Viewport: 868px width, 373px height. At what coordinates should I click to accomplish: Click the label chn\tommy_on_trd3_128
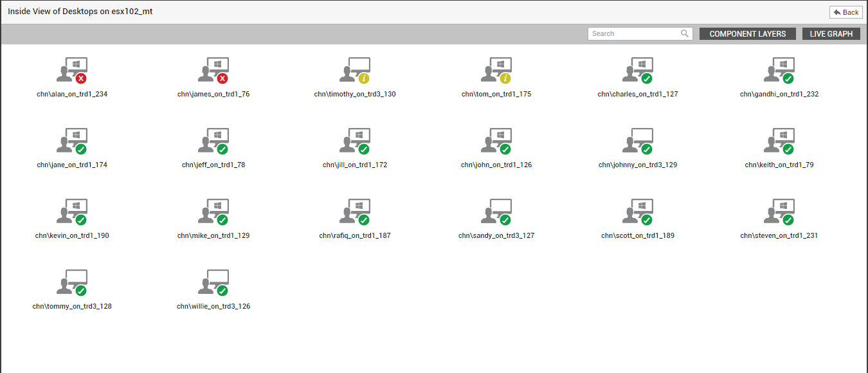pos(72,306)
